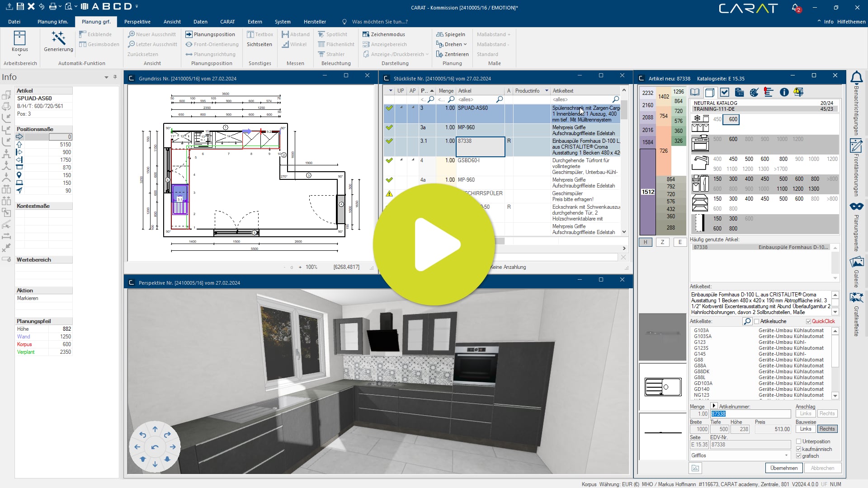
Task: Click the Korpus workspace icon
Action: click(x=19, y=38)
